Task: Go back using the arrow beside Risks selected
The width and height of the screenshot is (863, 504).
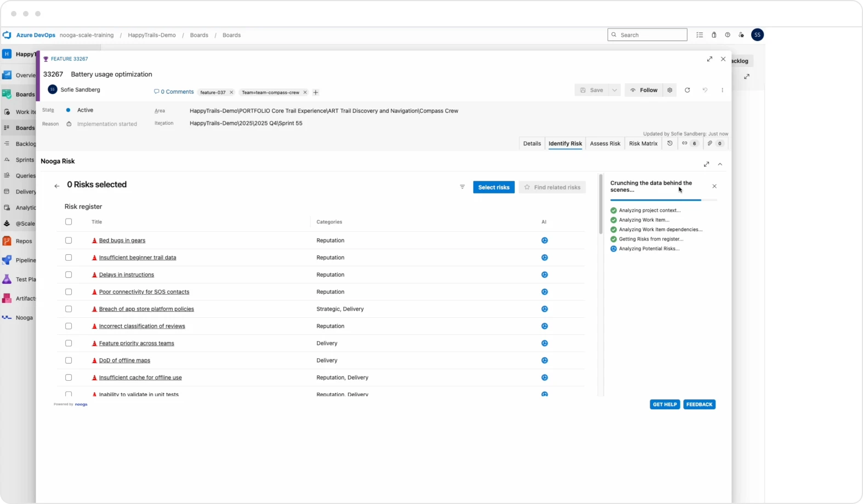Action: pyautogui.click(x=56, y=186)
